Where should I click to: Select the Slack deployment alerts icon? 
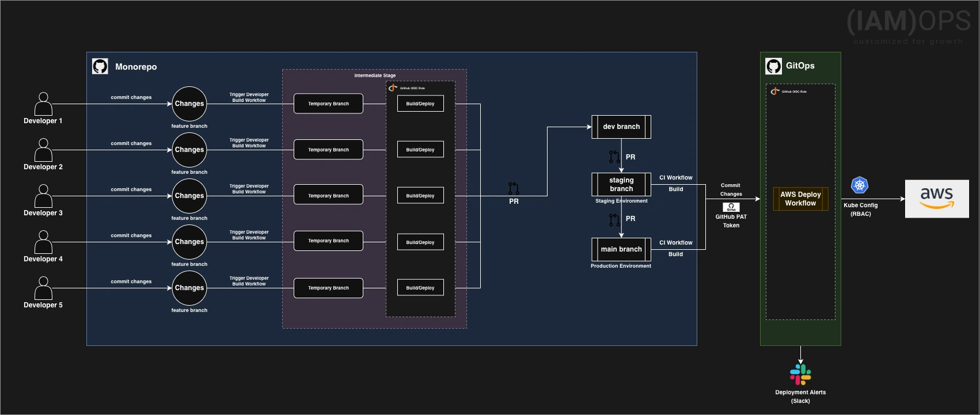click(800, 374)
